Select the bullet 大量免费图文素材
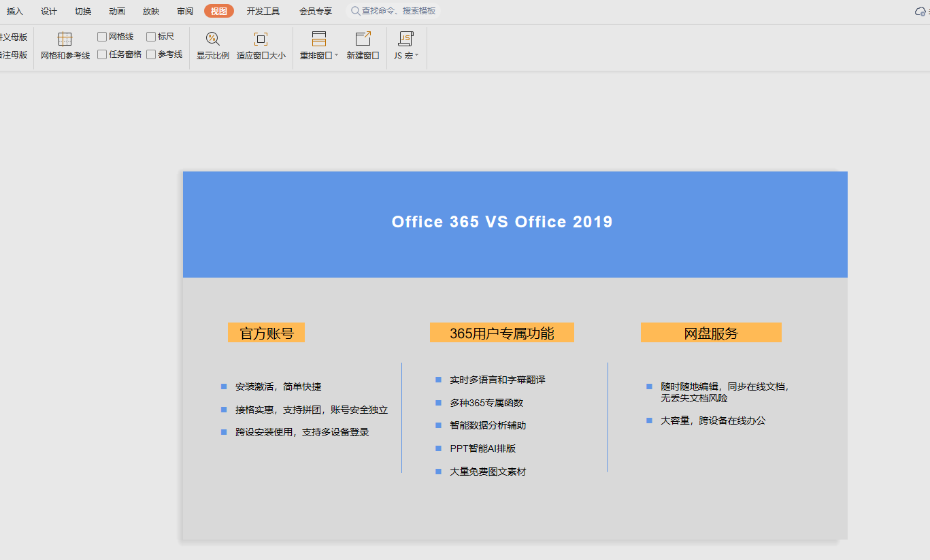Image resolution: width=930 pixels, height=560 pixels. point(488,472)
